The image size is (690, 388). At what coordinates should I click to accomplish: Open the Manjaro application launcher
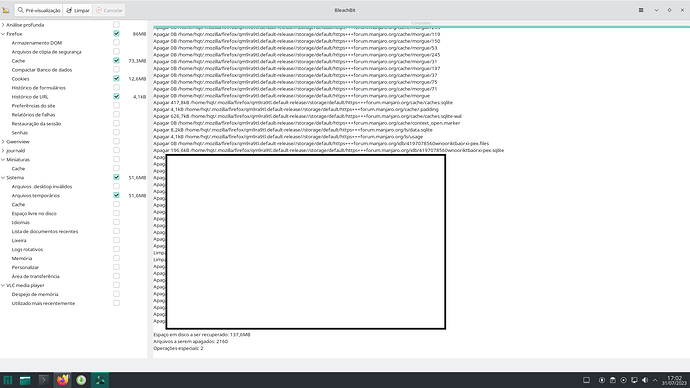point(7,380)
